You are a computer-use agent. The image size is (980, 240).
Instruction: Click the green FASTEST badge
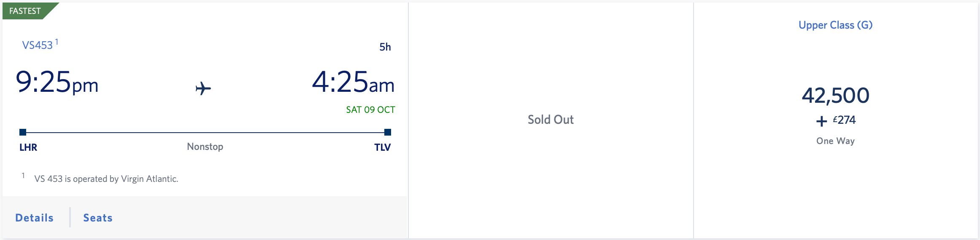point(26,11)
